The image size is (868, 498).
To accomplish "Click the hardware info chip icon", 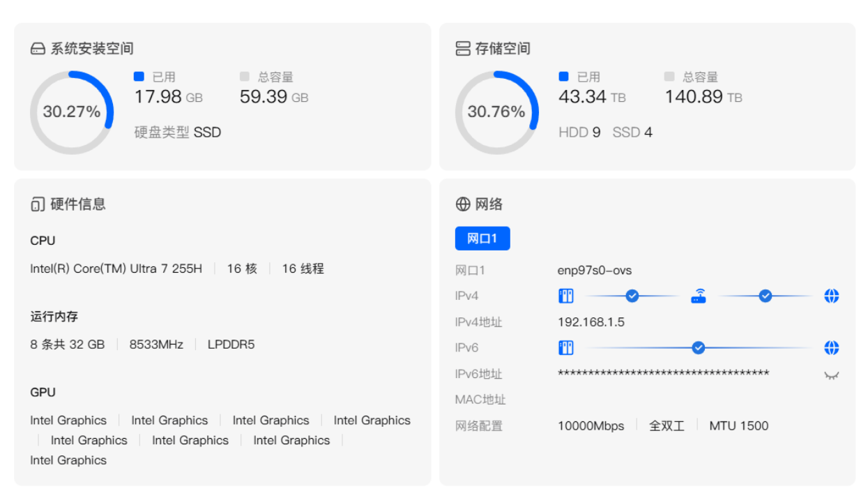I will click(x=38, y=204).
